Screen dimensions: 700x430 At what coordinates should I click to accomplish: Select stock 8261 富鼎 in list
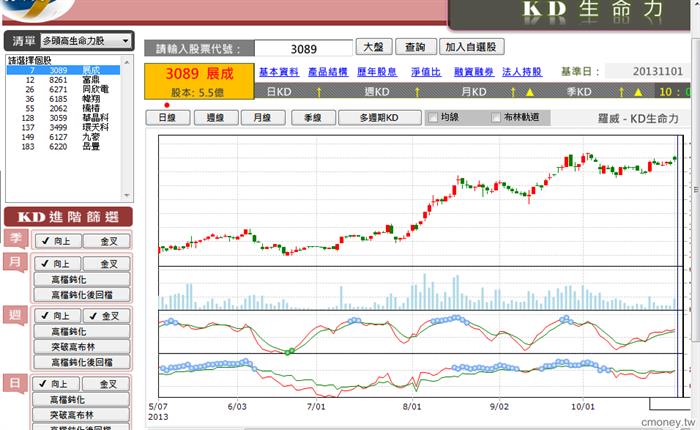coord(63,80)
